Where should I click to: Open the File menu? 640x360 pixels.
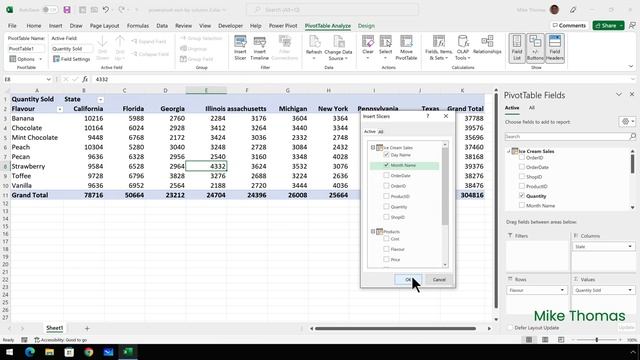click(12, 26)
